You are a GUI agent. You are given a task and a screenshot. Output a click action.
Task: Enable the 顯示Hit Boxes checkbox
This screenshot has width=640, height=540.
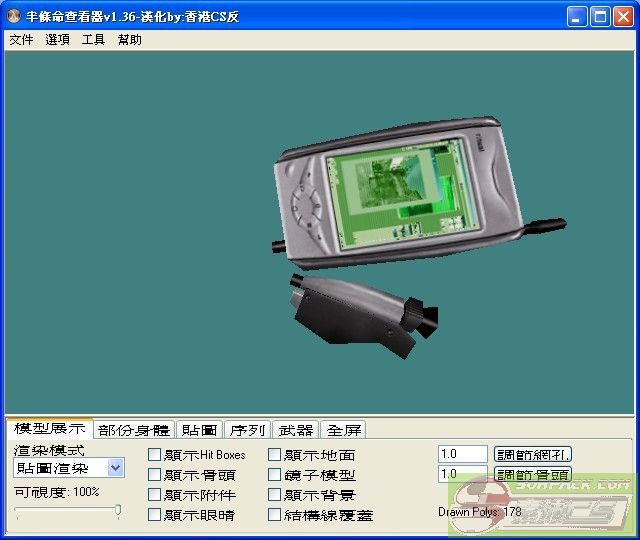tap(154, 455)
